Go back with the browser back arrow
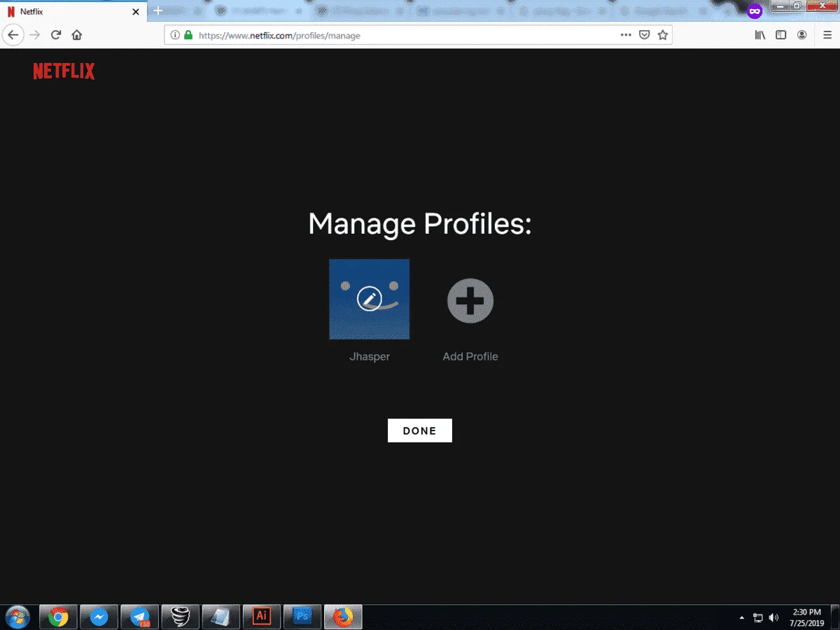This screenshot has width=840, height=630. point(13,35)
